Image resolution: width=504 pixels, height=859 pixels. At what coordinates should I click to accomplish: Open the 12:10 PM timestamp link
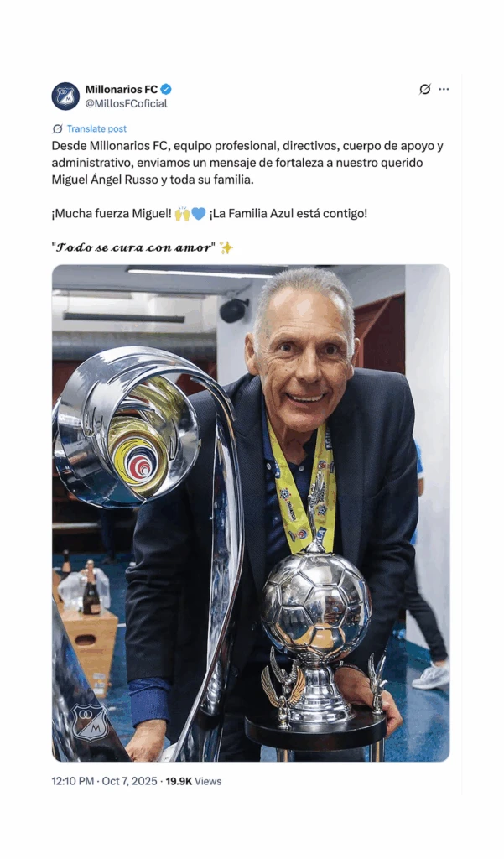[73, 781]
